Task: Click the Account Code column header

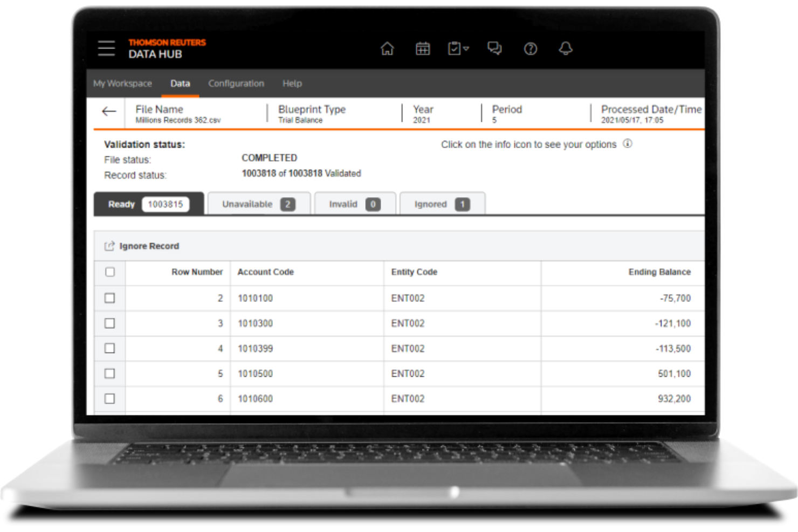Action: point(266,272)
